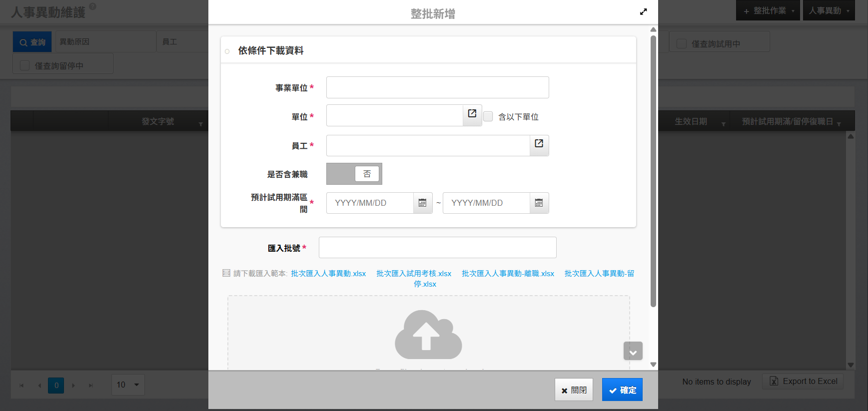Screen dimensions: 868x411
Task: Select the 依條件下載資料 radio option
Action: pos(227,51)
